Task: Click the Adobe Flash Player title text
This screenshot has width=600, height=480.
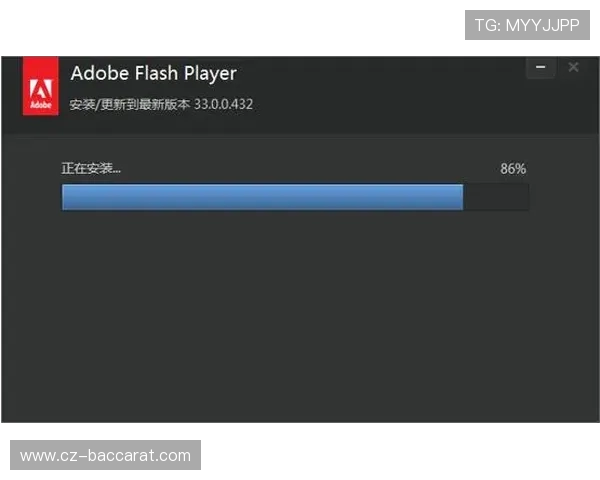Action: pos(153,73)
